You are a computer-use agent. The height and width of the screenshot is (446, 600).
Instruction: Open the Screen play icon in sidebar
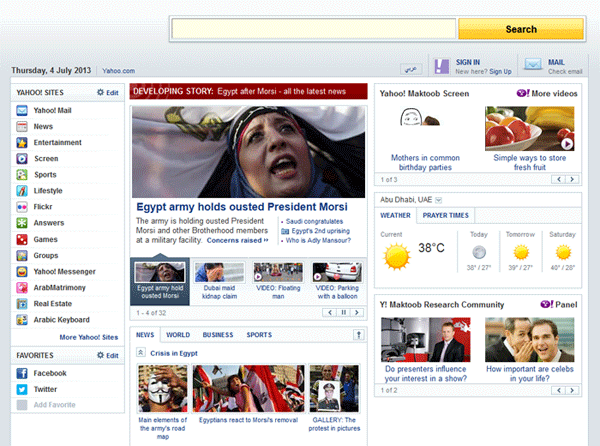tap(22, 159)
